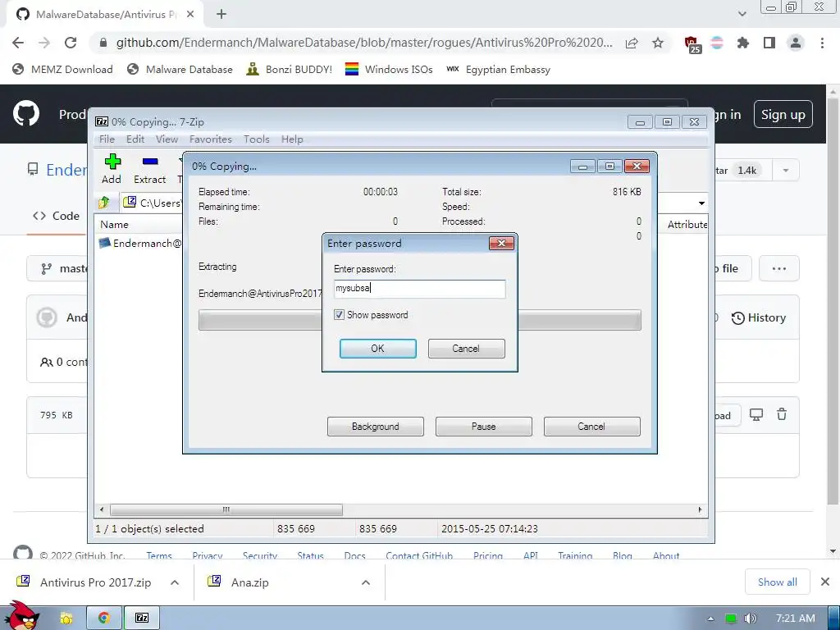The width and height of the screenshot is (840, 630).
Task: Bookmark this page with the star icon
Action: coord(658,43)
